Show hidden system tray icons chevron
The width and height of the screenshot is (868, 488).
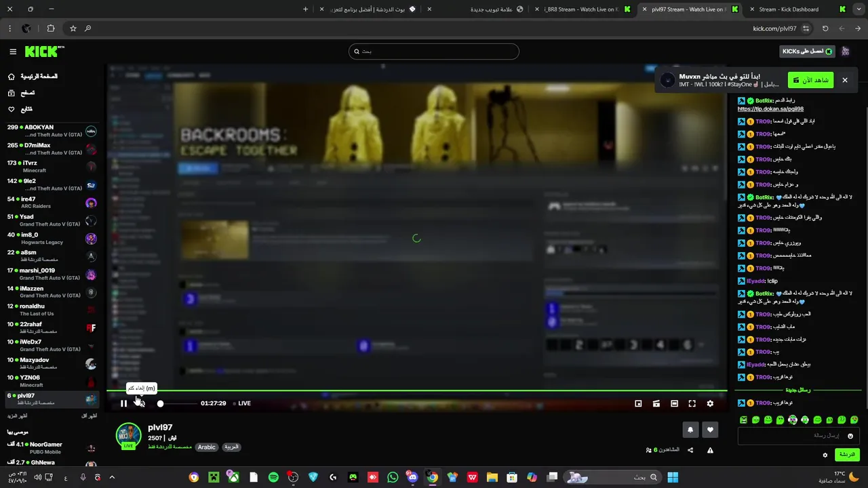pos(112,477)
